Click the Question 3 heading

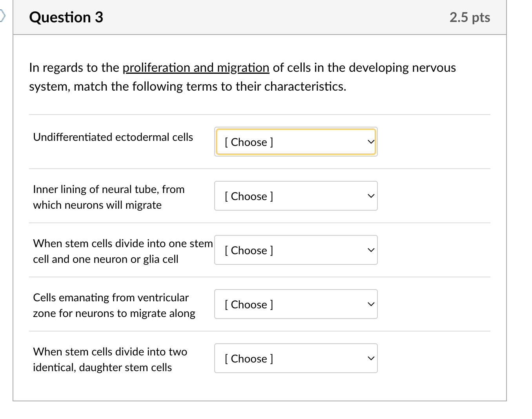click(x=66, y=17)
